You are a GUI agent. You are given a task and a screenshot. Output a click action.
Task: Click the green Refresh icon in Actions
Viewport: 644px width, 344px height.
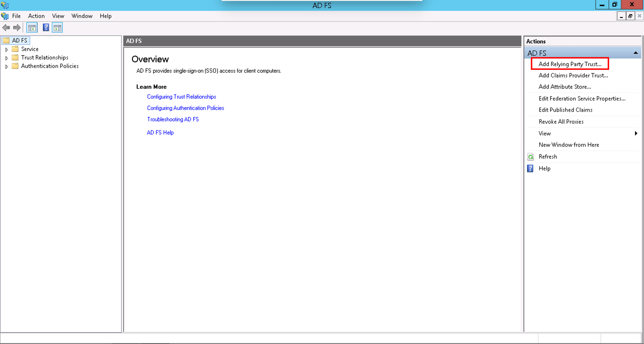click(x=530, y=157)
